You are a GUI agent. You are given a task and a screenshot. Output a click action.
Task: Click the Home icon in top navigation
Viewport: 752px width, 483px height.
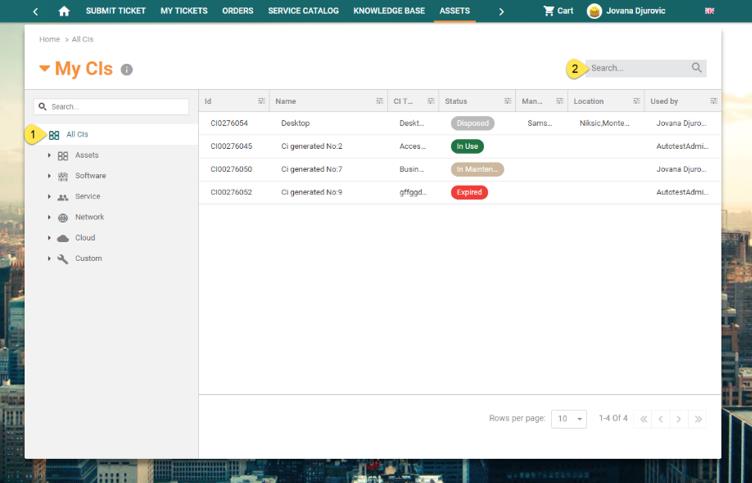click(x=64, y=11)
